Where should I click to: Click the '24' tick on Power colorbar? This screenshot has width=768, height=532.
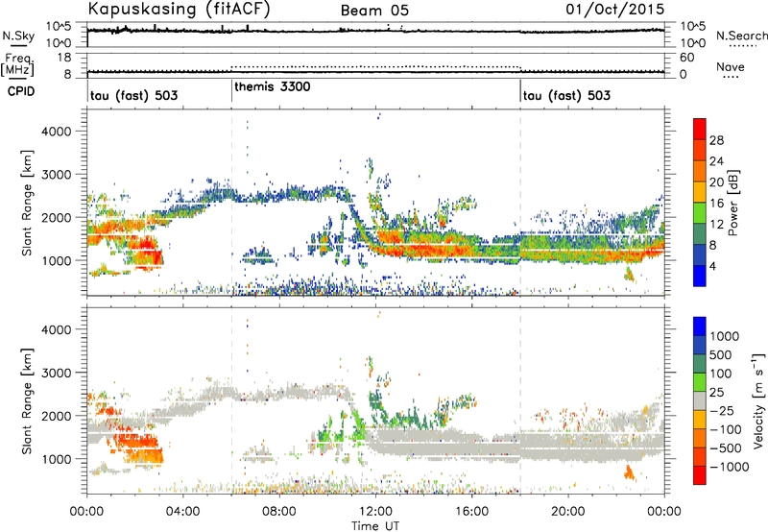click(716, 161)
